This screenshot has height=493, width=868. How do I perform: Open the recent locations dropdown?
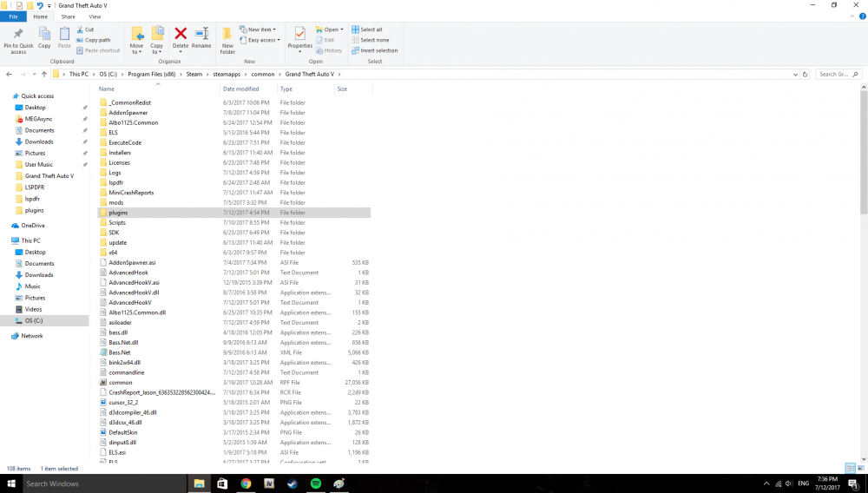pos(34,74)
